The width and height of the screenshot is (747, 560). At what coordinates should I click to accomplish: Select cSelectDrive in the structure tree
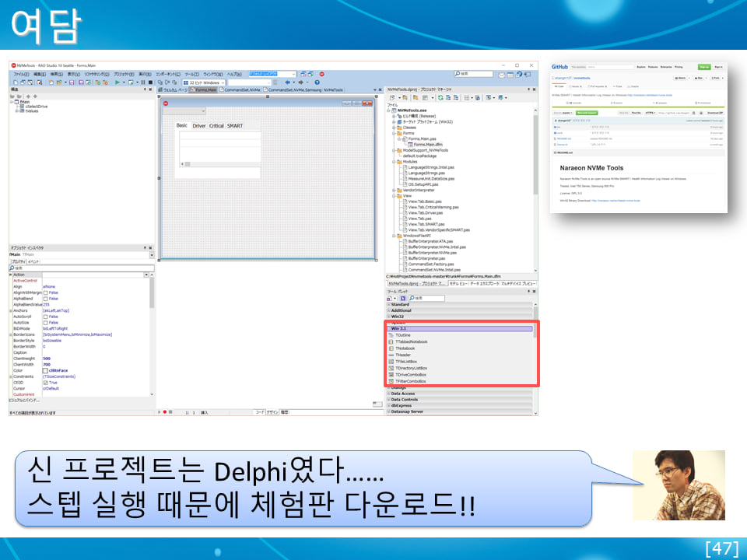click(33, 107)
